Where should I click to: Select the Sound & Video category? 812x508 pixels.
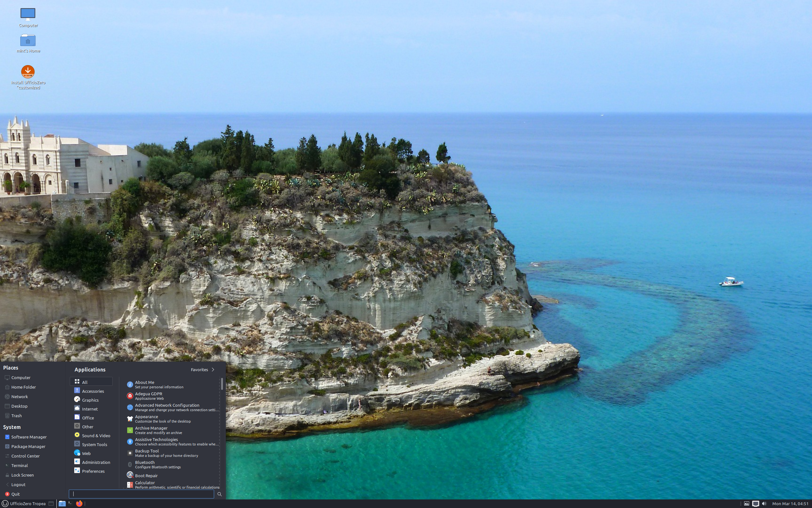[91, 435]
